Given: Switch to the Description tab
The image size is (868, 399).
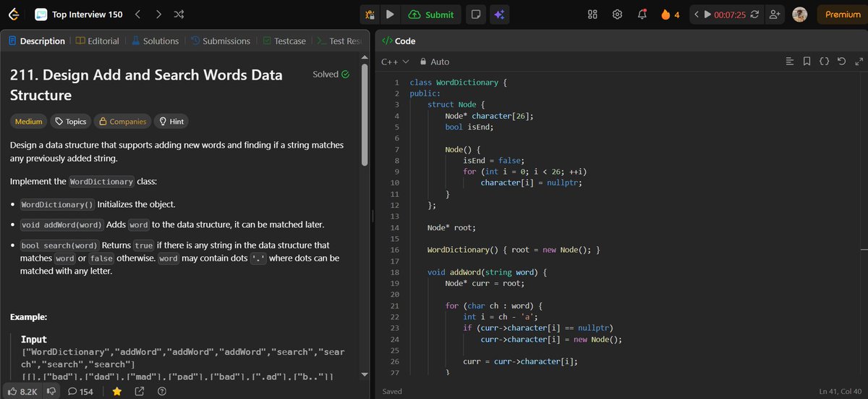Looking at the screenshot, I should coord(36,41).
